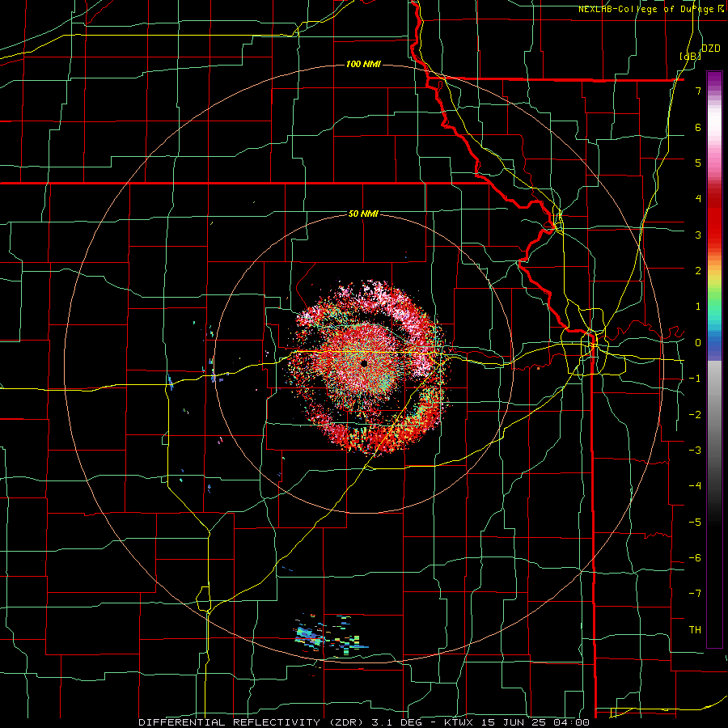Image resolution: width=728 pixels, height=728 pixels.
Task: Click the 6 value on the color scale
Action: point(698,127)
